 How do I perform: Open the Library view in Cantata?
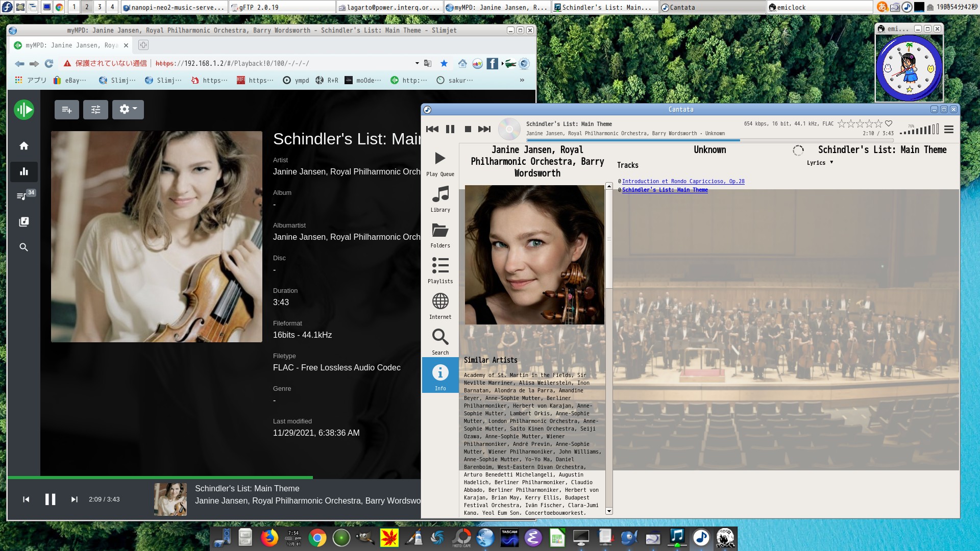(440, 199)
